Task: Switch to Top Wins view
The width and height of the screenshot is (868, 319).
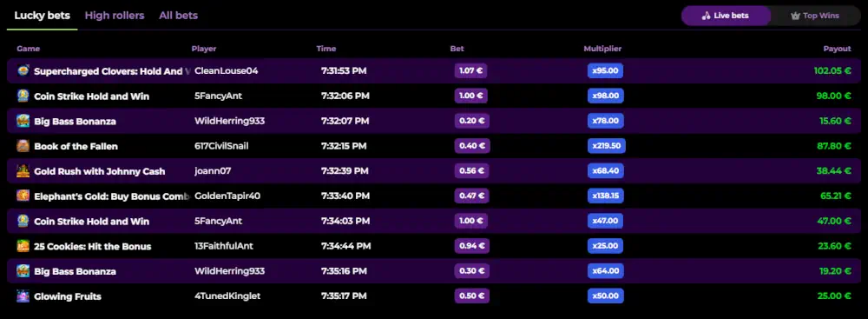Action: pyautogui.click(x=815, y=16)
